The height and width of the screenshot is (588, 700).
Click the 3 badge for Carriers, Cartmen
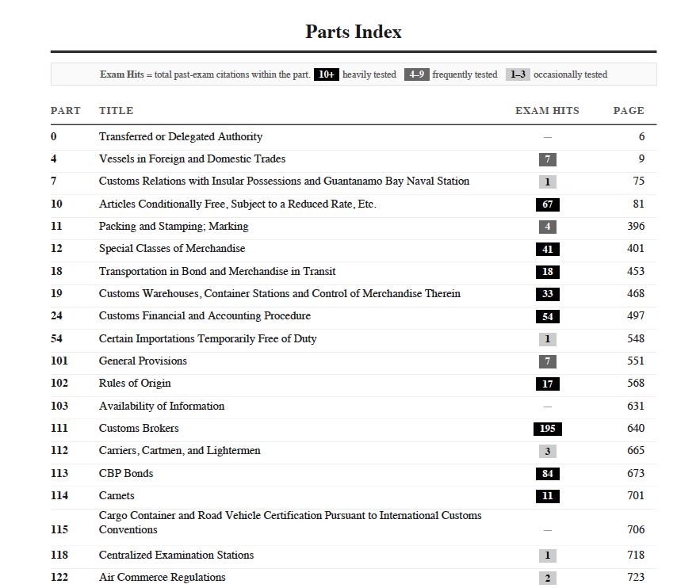tap(548, 451)
